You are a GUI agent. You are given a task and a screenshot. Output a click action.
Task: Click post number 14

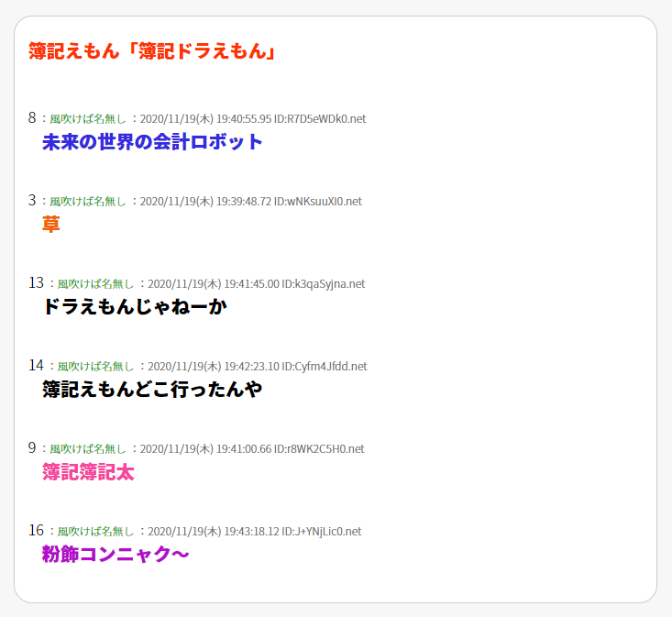point(36,365)
